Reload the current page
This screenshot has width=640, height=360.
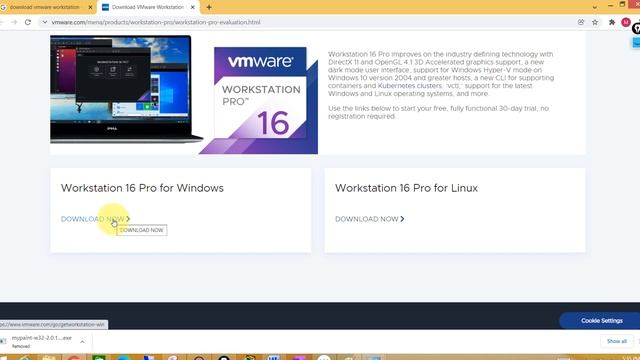coord(28,22)
